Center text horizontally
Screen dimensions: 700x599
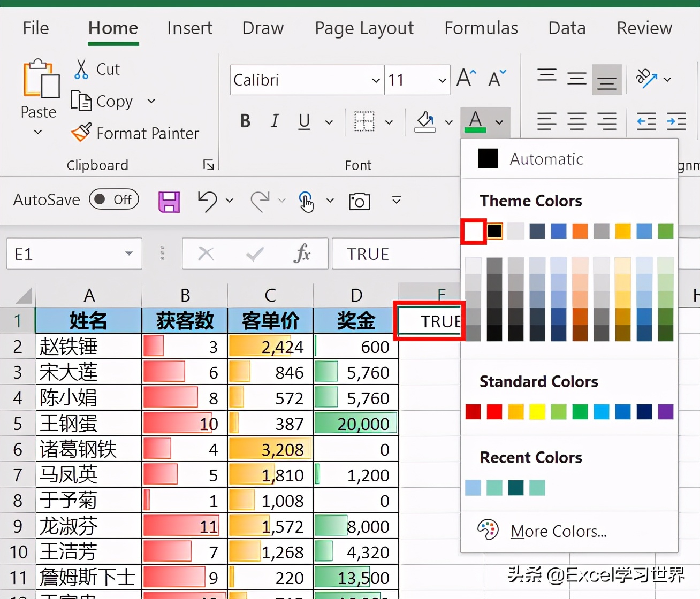[x=577, y=122]
